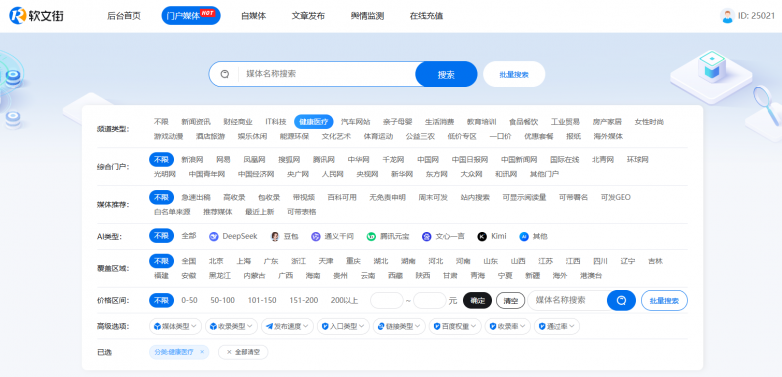The image size is (782, 377).
Task: Click the search icon inside top search box
Action: pyautogui.click(x=224, y=74)
